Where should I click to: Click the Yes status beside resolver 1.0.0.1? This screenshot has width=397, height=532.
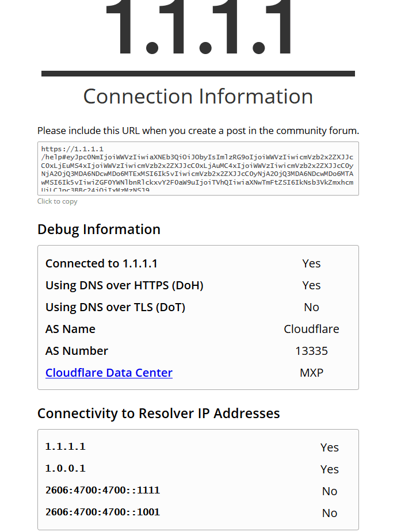[330, 469]
